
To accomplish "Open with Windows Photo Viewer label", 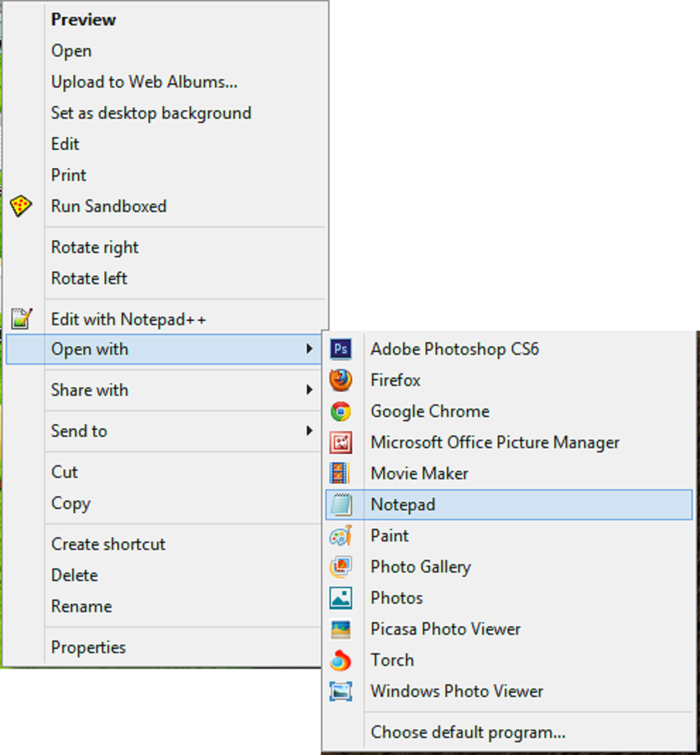I will (457, 691).
